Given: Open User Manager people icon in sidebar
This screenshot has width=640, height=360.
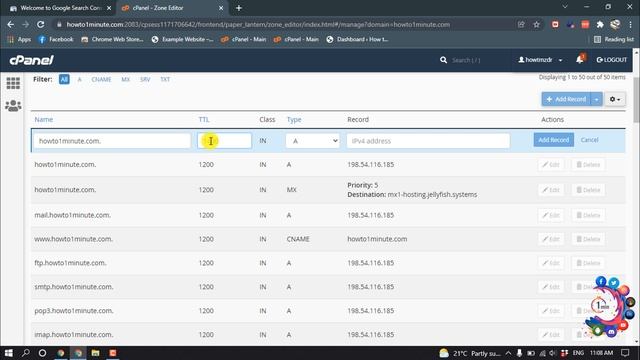Looking at the screenshot, I should [x=13, y=106].
